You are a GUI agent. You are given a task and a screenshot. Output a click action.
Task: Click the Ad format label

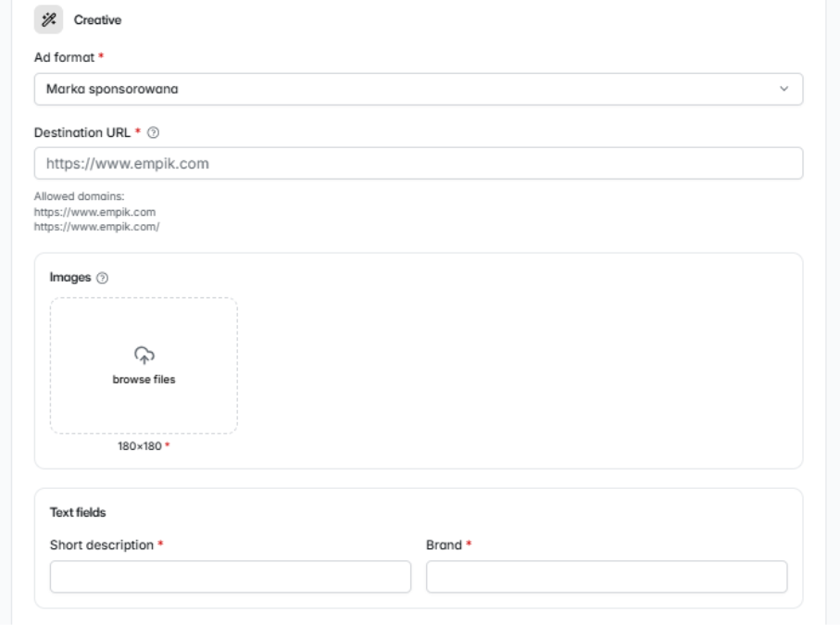click(x=64, y=57)
